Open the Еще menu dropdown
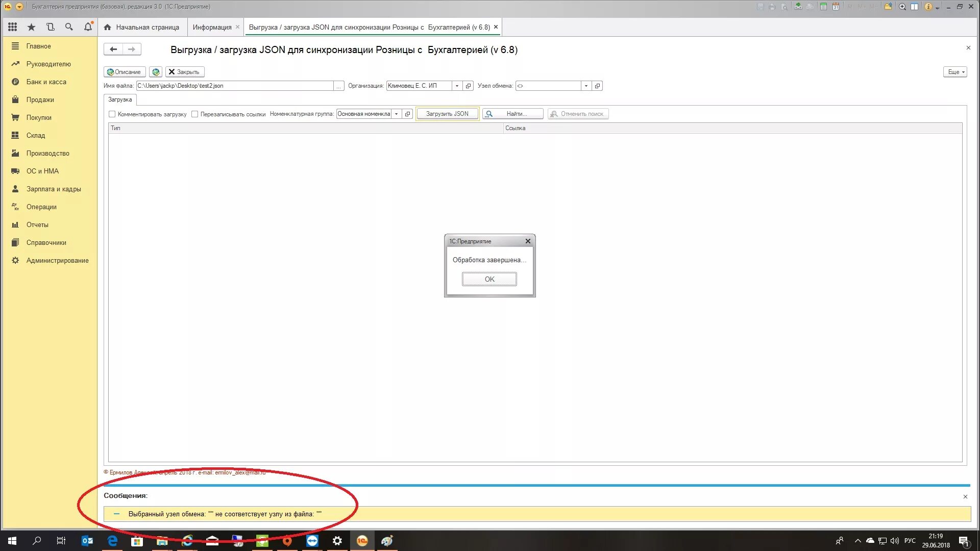Screen dimensions: 980x551 click(x=955, y=72)
